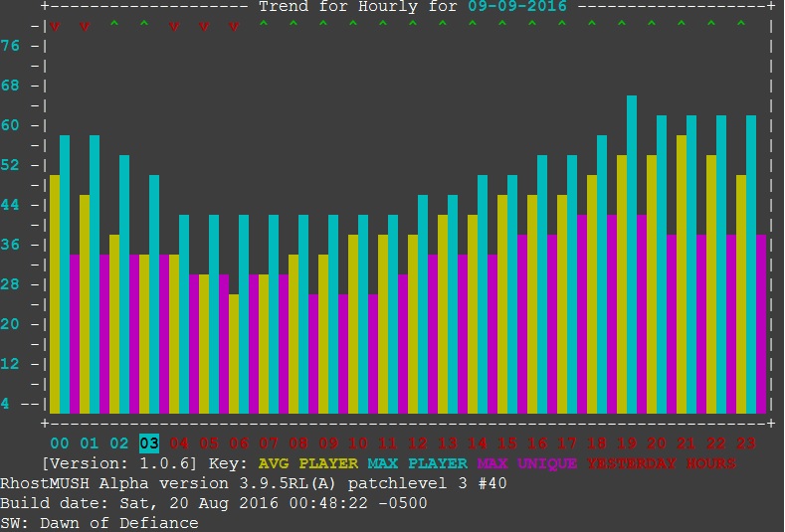785x532 pixels.
Task: Click the y-axis label 36
Action: pyautogui.click(x=10, y=245)
